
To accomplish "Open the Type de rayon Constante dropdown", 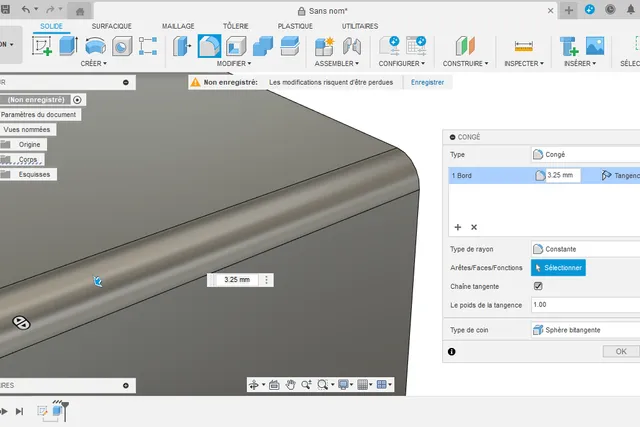I will (x=586, y=249).
